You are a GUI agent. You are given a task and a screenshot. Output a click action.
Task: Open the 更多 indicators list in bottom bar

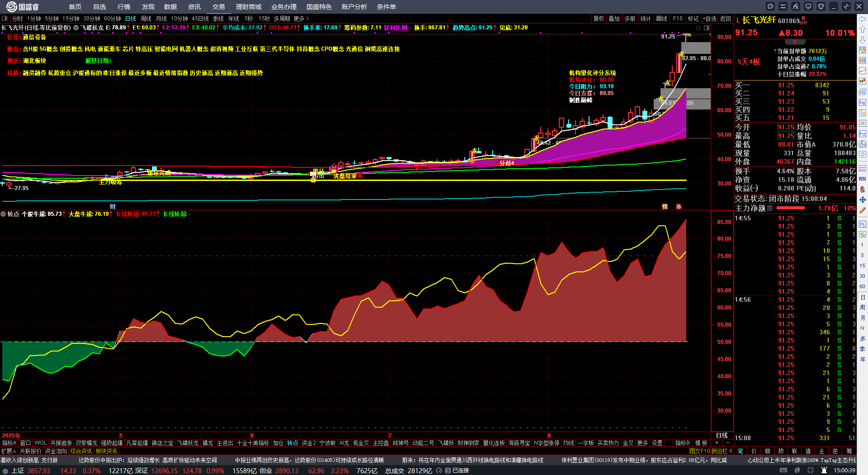[642, 443]
